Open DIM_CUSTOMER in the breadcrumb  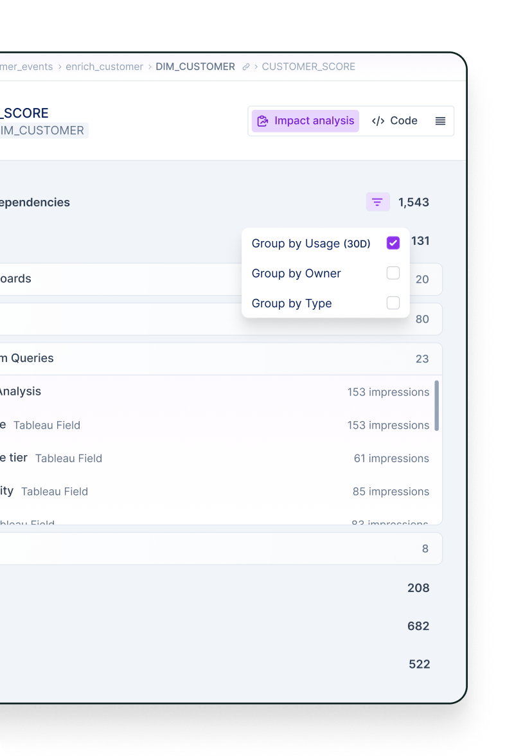[195, 67]
